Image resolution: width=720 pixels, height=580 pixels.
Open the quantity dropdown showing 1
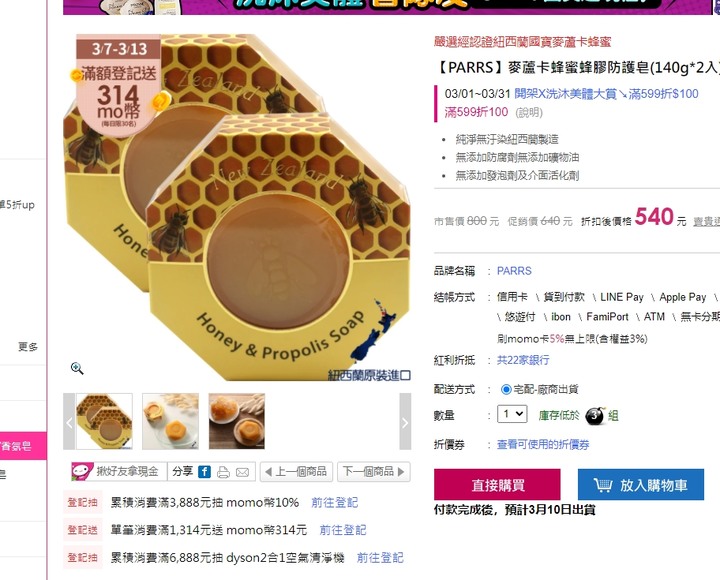[x=512, y=414]
